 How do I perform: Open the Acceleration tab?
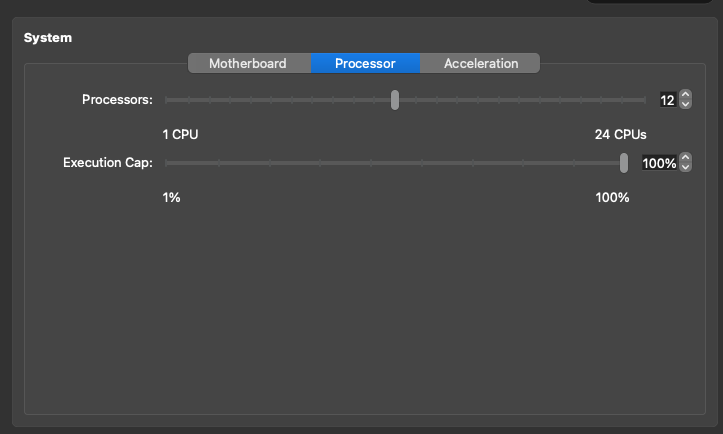[481, 63]
